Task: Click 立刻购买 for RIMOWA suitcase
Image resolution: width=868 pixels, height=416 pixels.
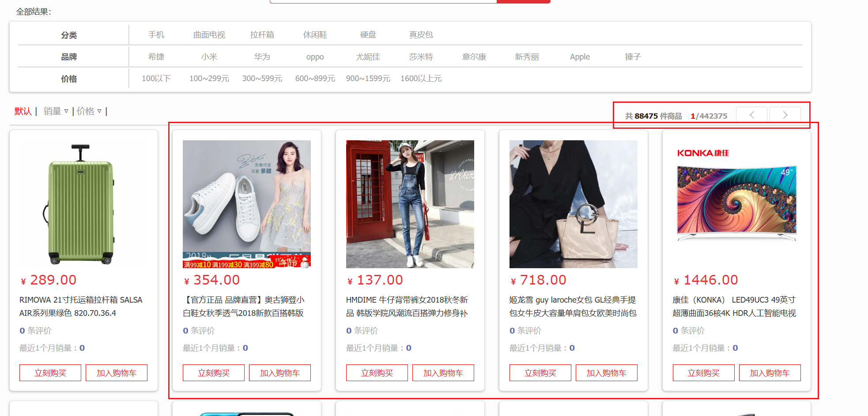Action: (50, 373)
